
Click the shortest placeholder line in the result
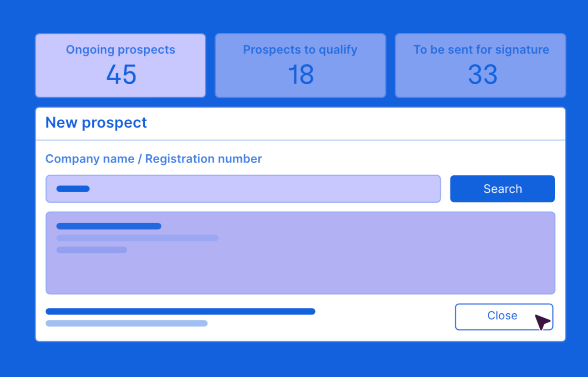coord(91,250)
